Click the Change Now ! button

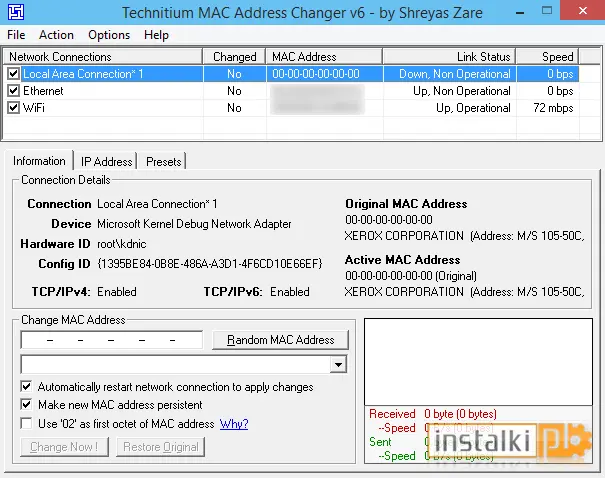(64, 447)
